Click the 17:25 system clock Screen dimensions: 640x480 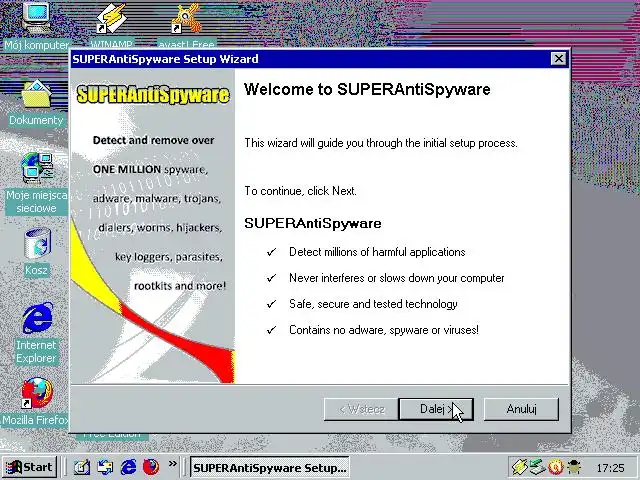(x=610, y=468)
